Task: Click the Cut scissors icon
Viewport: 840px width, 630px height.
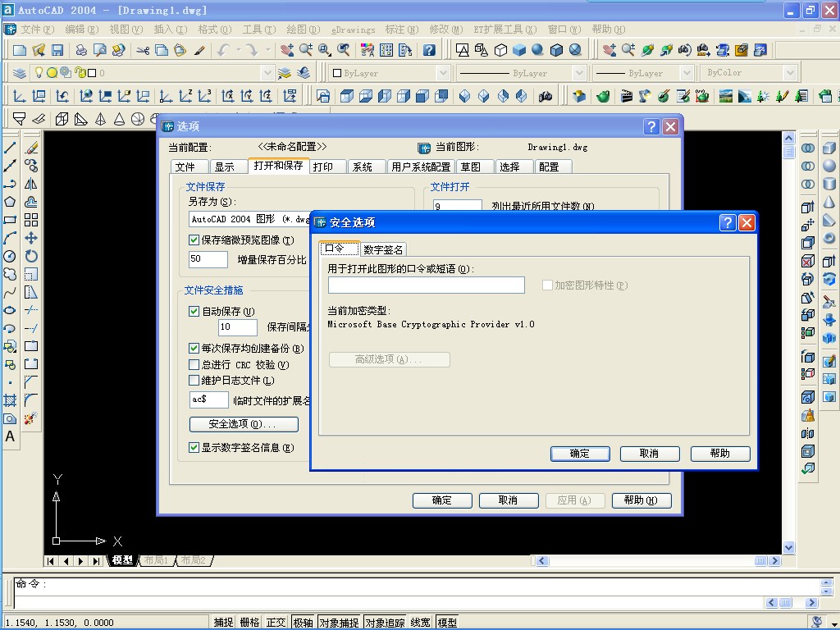Action: [143, 50]
